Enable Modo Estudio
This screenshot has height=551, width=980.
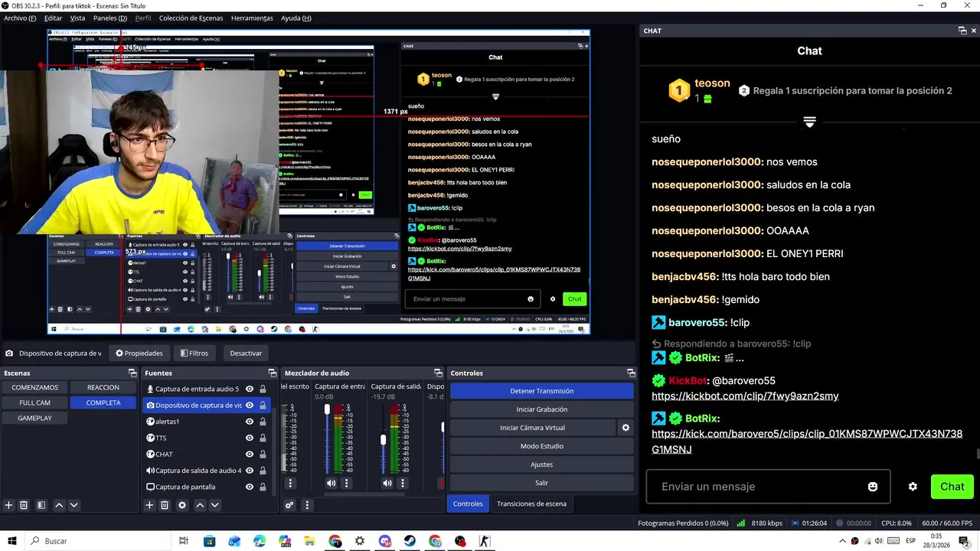[x=542, y=446]
